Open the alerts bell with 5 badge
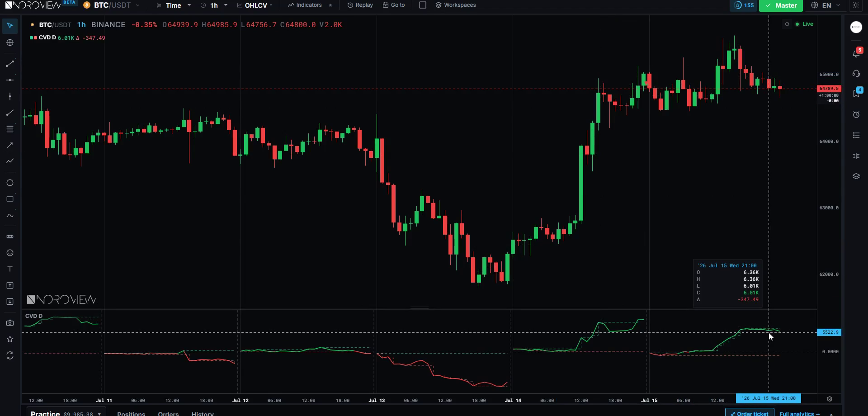The height and width of the screenshot is (416, 868). 856,53
